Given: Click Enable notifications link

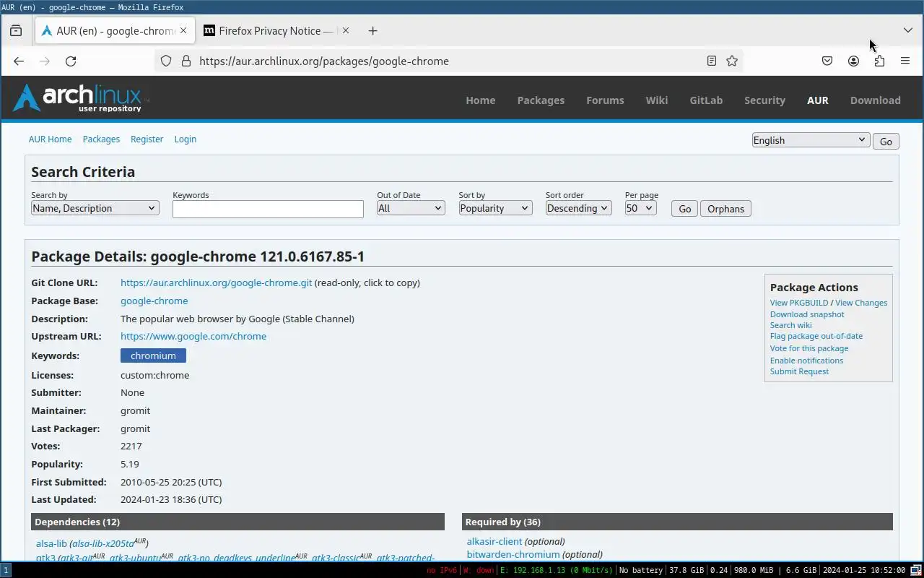Looking at the screenshot, I should [x=806, y=361].
